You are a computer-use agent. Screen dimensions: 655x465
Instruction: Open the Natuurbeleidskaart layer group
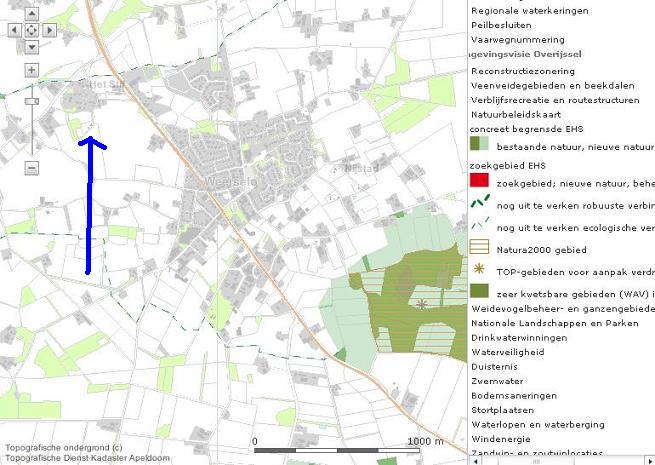click(x=515, y=114)
